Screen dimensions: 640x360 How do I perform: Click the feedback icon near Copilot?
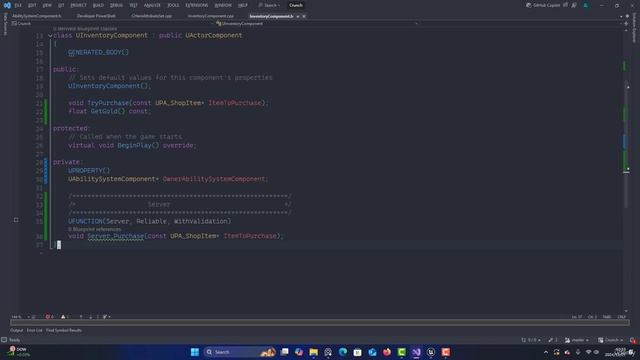(x=574, y=5)
